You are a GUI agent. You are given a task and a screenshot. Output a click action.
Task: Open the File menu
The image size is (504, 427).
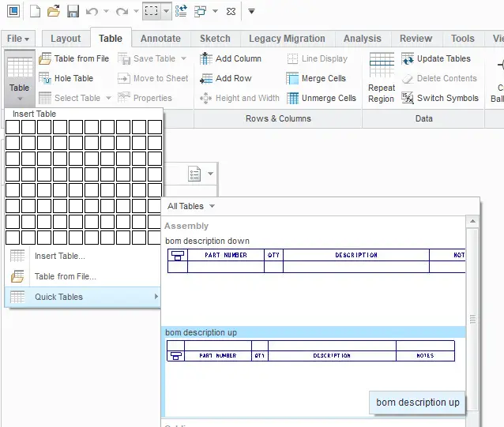(18, 39)
